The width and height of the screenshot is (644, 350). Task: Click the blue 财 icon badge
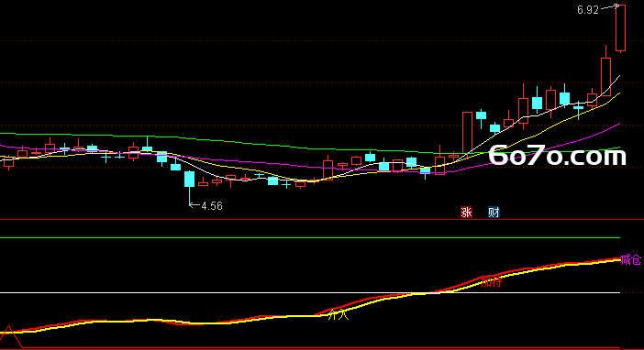[494, 213]
